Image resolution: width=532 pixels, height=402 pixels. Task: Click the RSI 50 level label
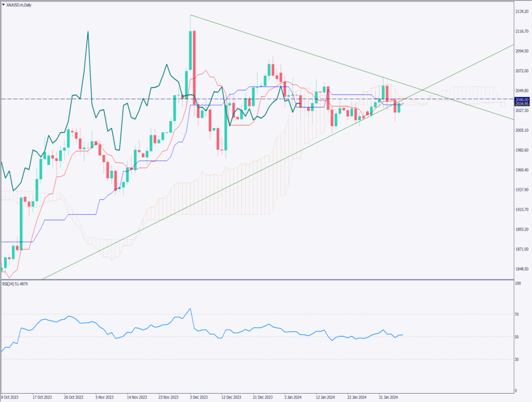pos(517,337)
